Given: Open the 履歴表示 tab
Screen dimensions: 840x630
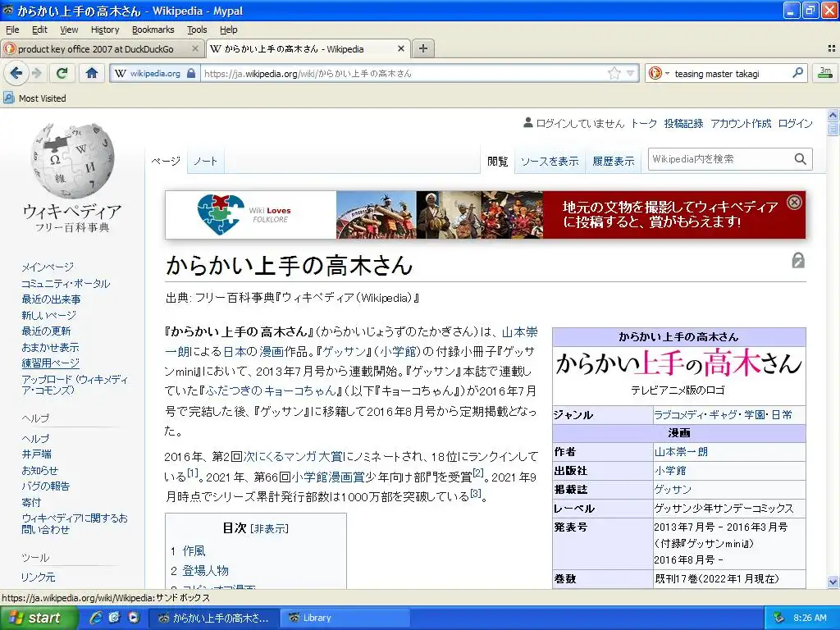Looking at the screenshot, I should point(613,161).
